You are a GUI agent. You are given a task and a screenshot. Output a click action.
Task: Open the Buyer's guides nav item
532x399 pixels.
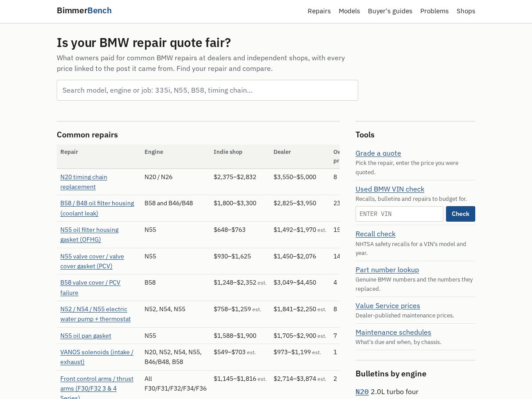[390, 11]
